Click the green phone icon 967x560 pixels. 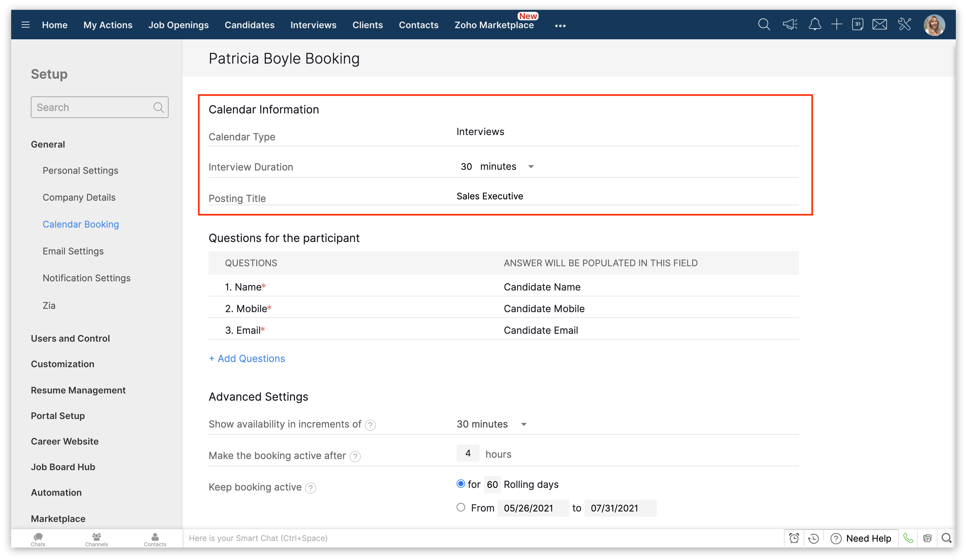click(908, 538)
